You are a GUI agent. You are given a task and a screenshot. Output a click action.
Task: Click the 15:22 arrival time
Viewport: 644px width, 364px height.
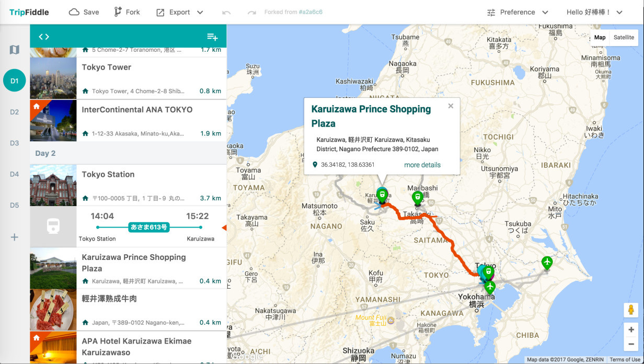click(198, 216)
